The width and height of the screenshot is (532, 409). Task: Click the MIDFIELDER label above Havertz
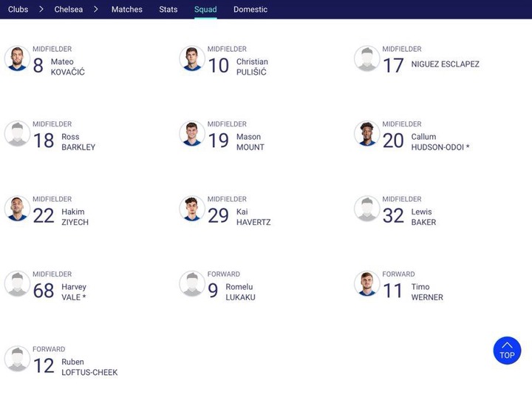(227, 199)
